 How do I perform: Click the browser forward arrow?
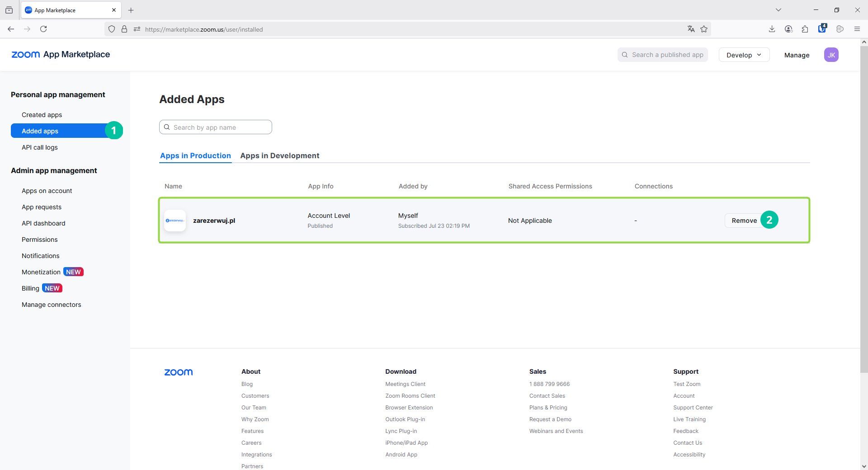point(27,29)
